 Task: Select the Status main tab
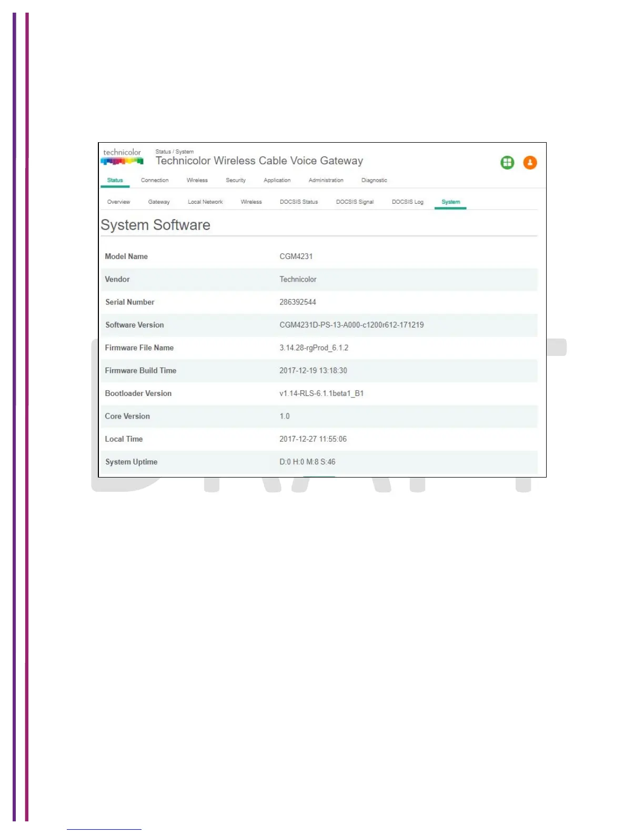115,180
